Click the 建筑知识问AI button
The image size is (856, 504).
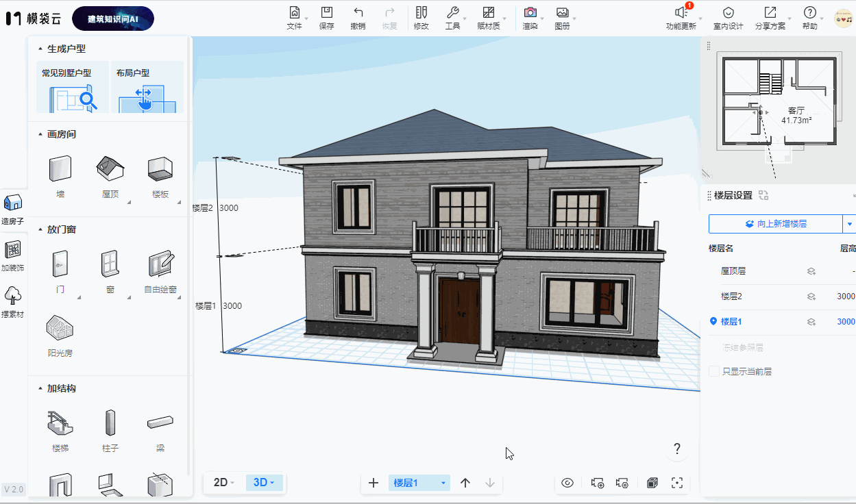[x=113, y=19]
